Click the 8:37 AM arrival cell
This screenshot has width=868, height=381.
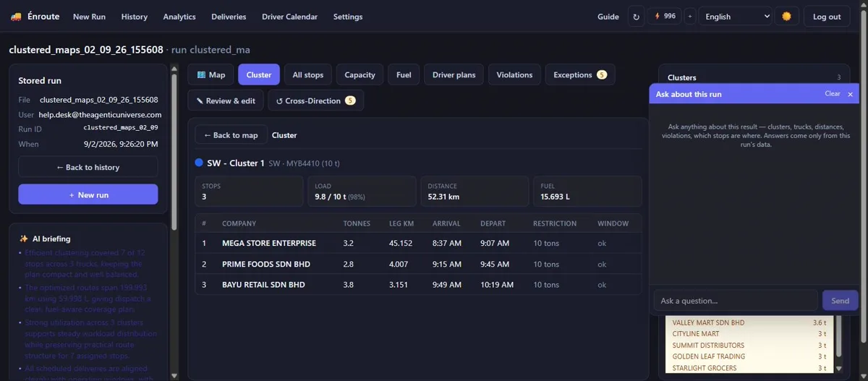(x=446, y=244)
